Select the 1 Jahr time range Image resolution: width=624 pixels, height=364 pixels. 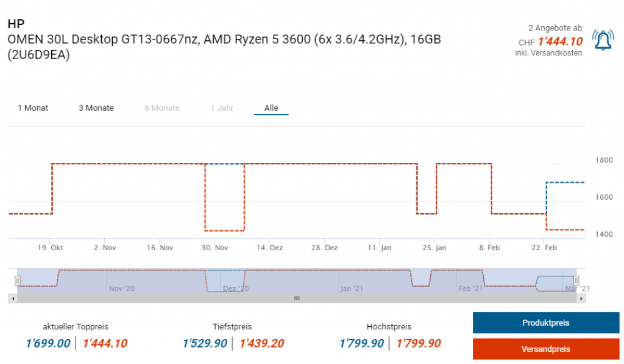(x=222, y=108)
